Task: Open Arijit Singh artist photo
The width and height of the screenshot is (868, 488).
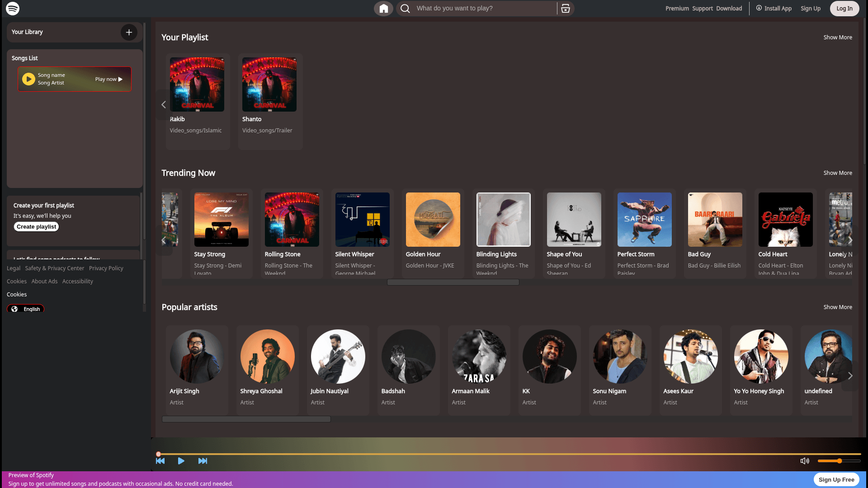Action: point(197,357)
